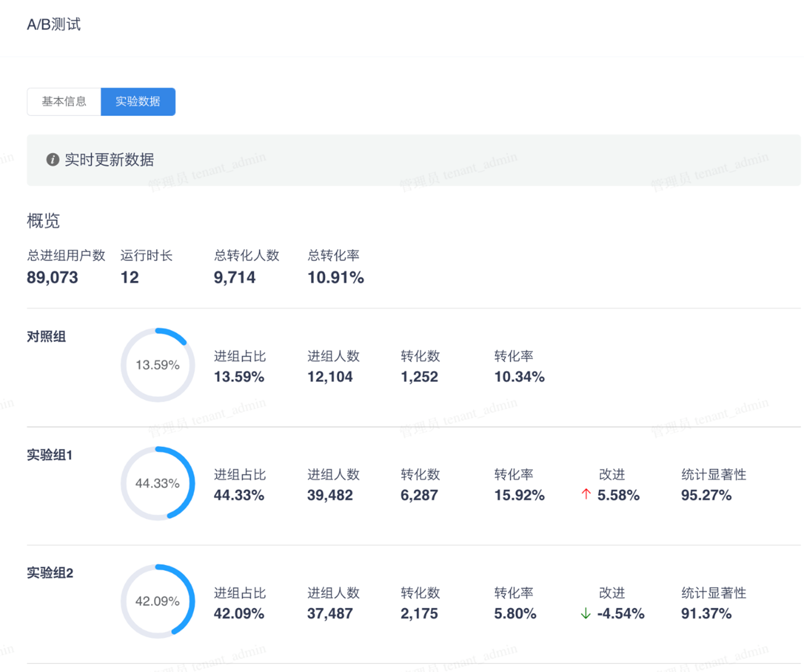Select the 总进组用户数 value 89,073

coord(53,277)
